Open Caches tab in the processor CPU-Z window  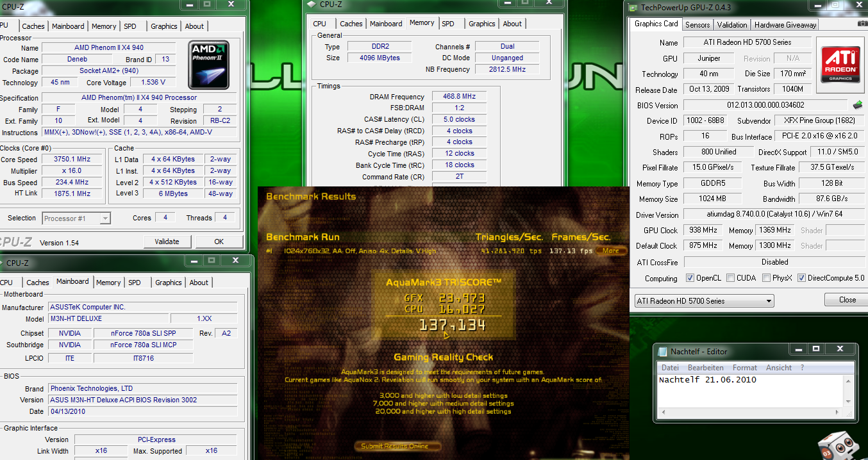click(33, 26)
